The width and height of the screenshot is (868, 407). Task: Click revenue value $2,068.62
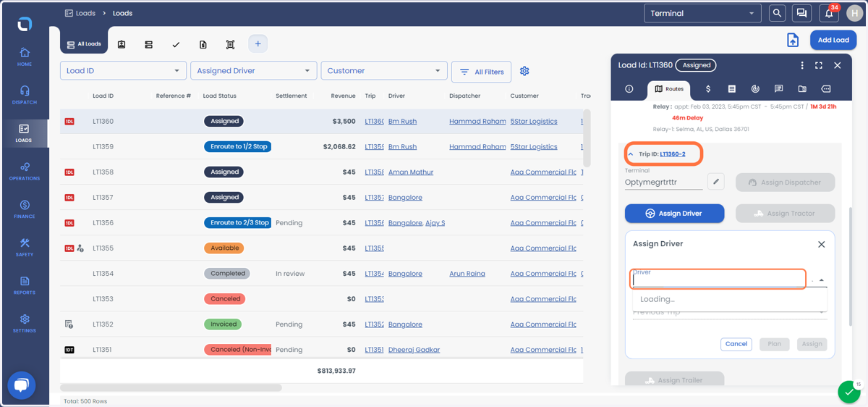click(x=339, y=147)
